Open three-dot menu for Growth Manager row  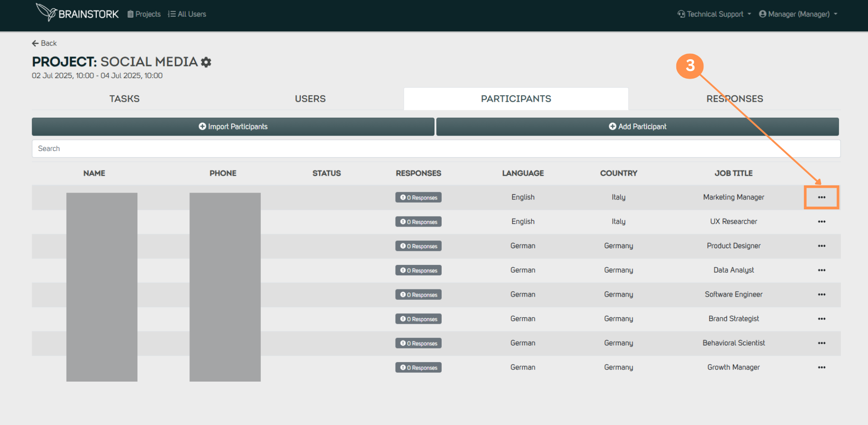pyautogui.click(x=821, y=368)
